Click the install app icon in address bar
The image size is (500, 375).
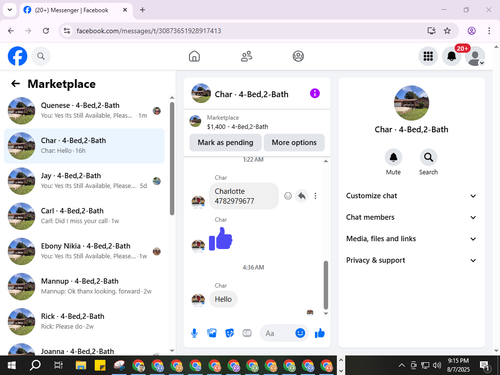431,31
